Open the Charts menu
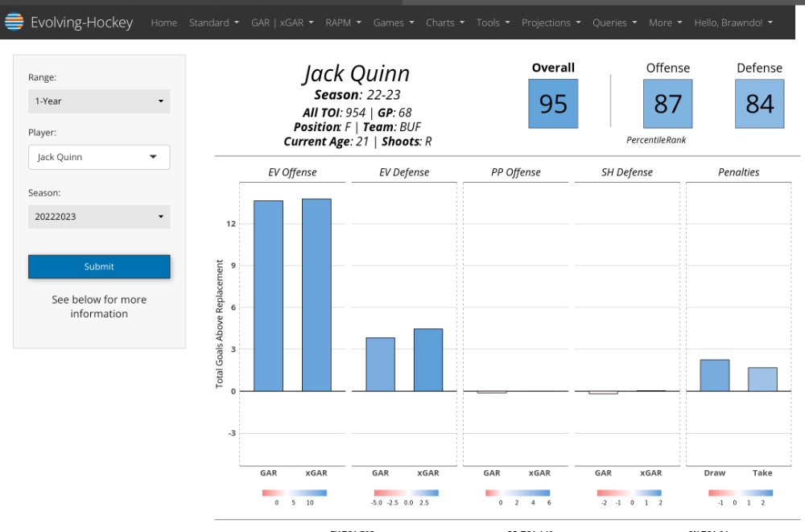This screenshot has height=532, width=805. pos(445,23)
